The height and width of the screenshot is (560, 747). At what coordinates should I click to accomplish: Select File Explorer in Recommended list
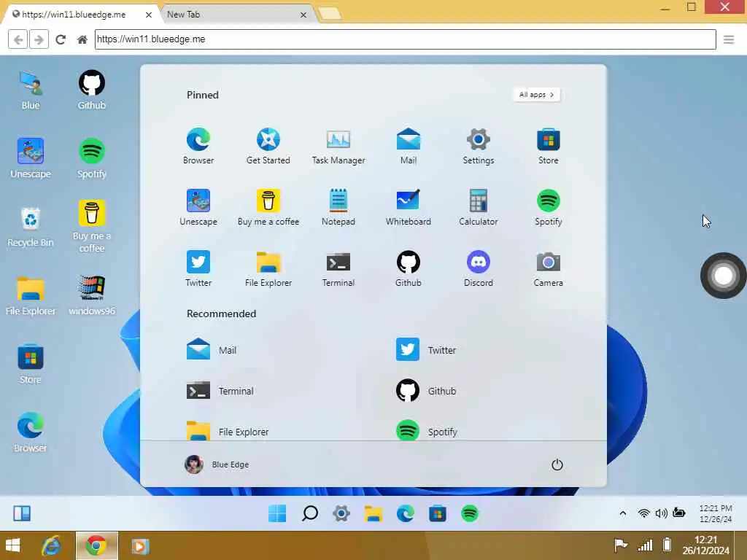pos(228,430)
